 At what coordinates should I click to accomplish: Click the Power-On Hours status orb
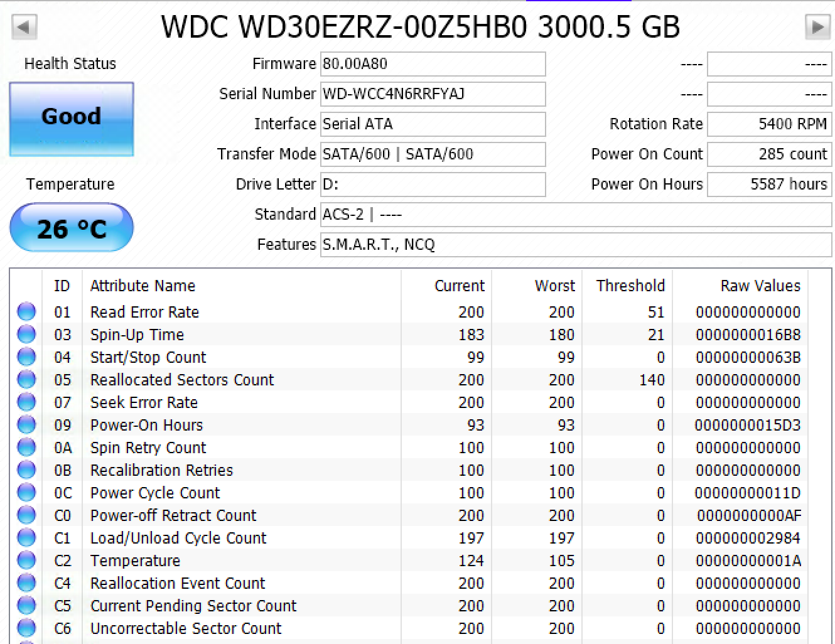(x=26, y=425)
